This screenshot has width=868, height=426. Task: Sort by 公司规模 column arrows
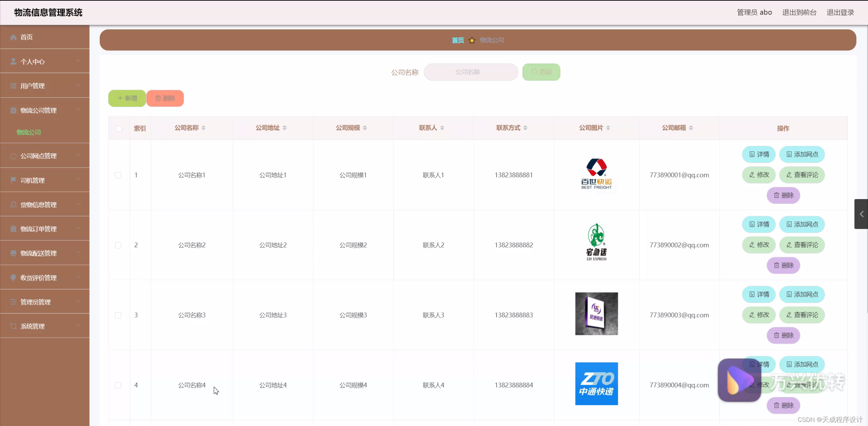click(x=365, y=128)
